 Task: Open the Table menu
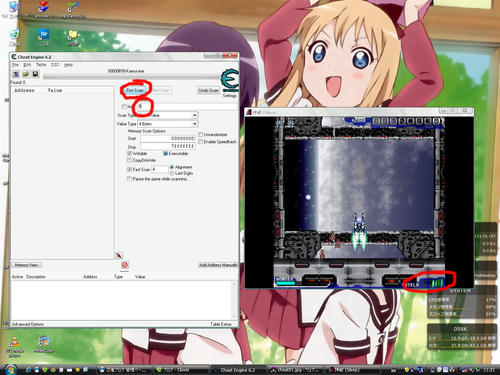(x=41, y=65)
